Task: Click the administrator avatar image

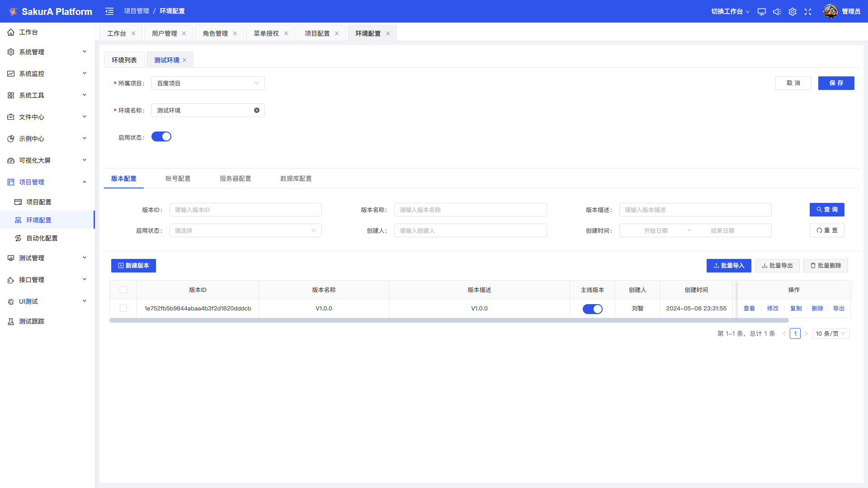Action: click(x=830, y=11)
